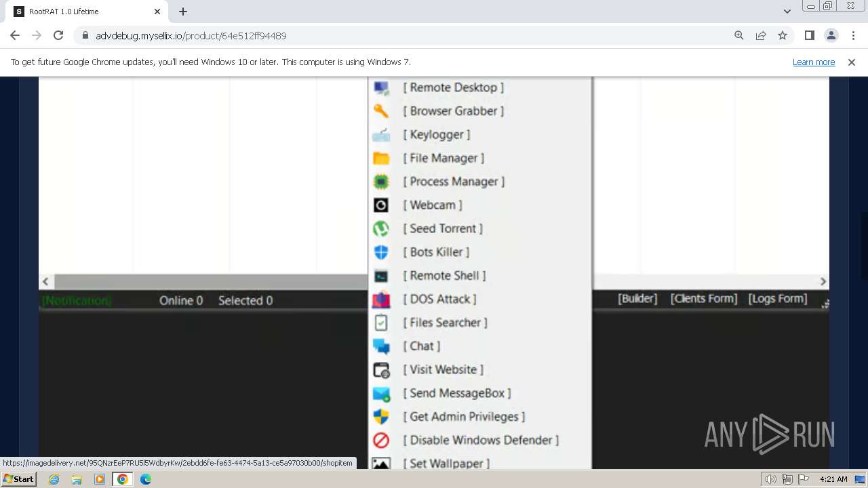Image resolution: width=868 pixels, height=488 pixels.
Task: Open Windows Explorer from taskbar
Action: tap(77, 479)
